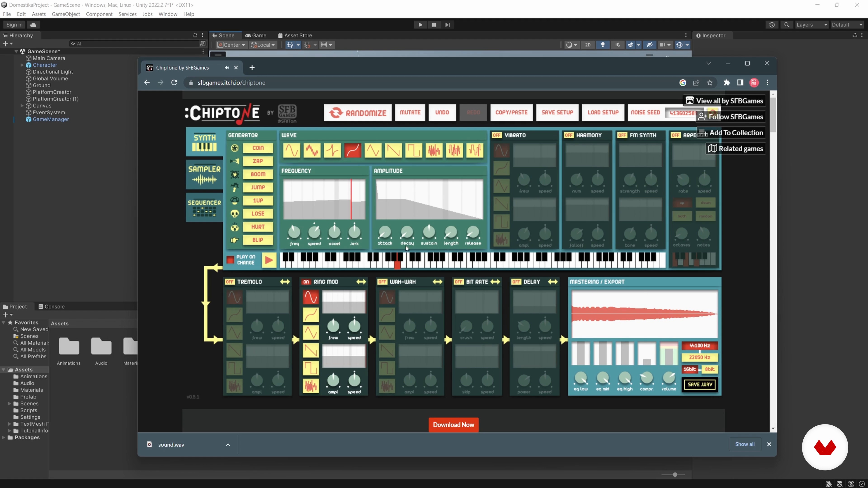
Task: Toggle 2D view in Scene toolbar
Action: [x=588, y=45]
